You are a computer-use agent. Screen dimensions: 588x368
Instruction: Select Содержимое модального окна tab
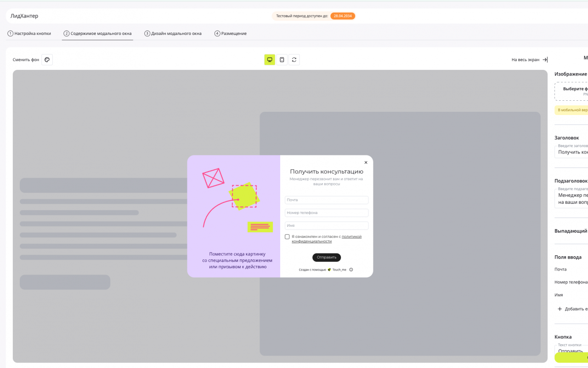point(98,34)
